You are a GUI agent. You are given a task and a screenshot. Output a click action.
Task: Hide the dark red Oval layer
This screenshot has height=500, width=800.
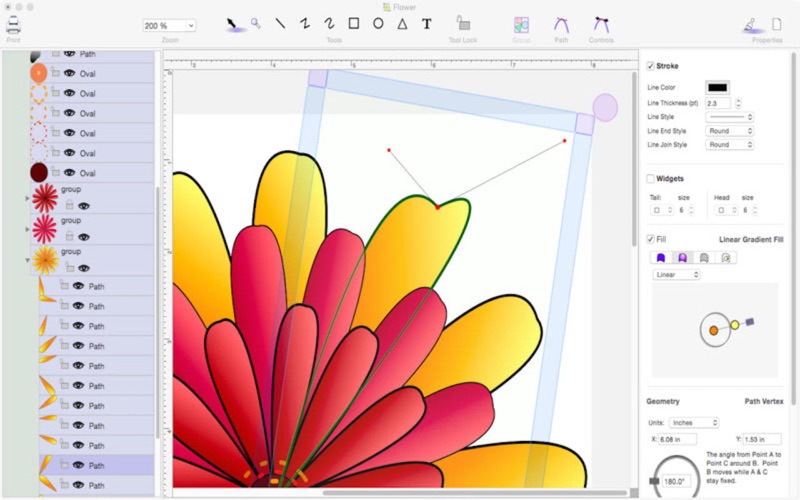point(69,173)
